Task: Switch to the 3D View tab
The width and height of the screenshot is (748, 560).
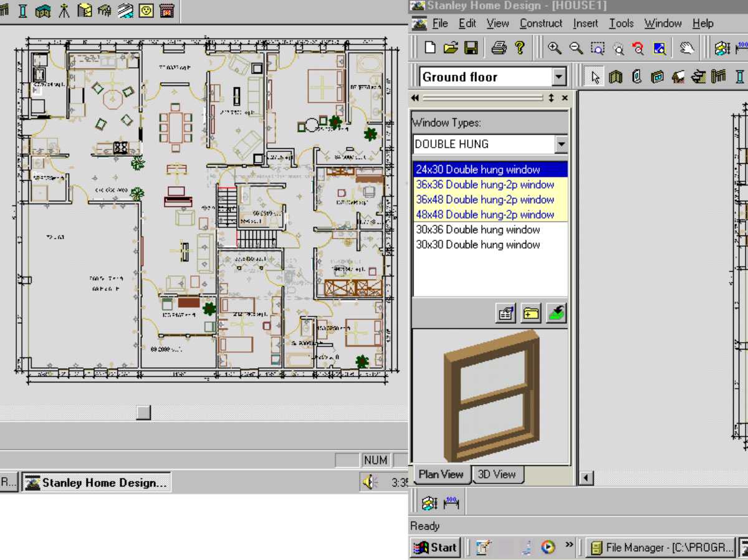Action: [496, 474]
